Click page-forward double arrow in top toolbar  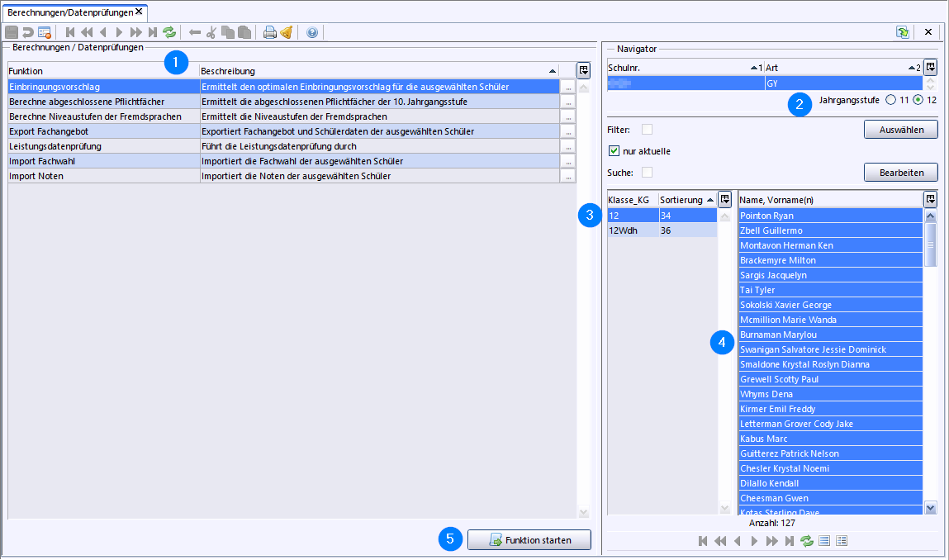pyautogui.click(x=136, y=32)
